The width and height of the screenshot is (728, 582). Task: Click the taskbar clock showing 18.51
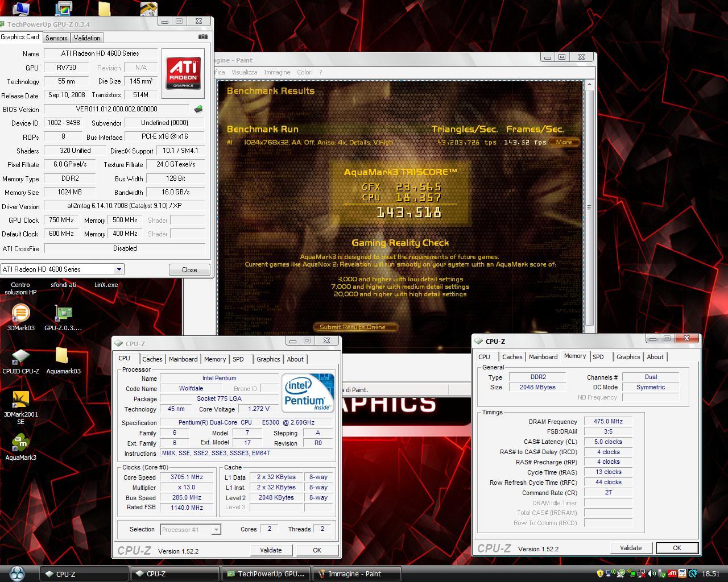710,574
